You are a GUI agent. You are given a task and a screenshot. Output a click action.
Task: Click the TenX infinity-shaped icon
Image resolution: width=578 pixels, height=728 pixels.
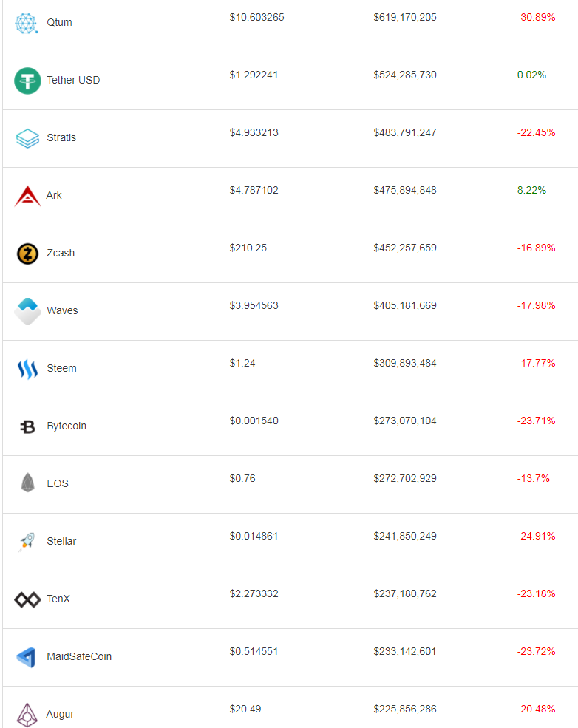pyautogui.click(x=27, y=599)
